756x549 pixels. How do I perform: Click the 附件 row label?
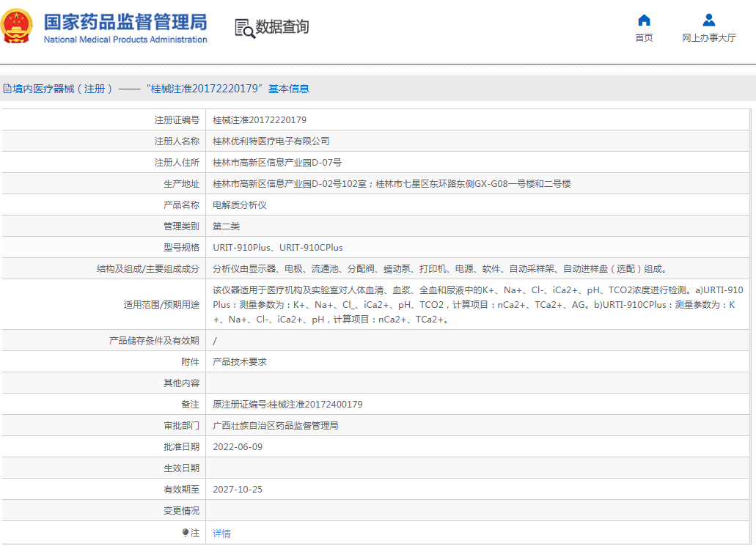pyautogui.click(x=191, y=362)
